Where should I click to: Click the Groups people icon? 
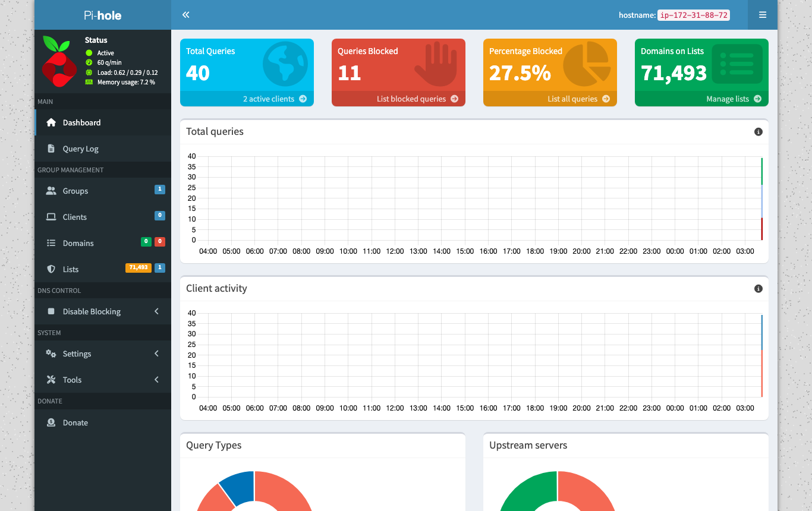51,191
